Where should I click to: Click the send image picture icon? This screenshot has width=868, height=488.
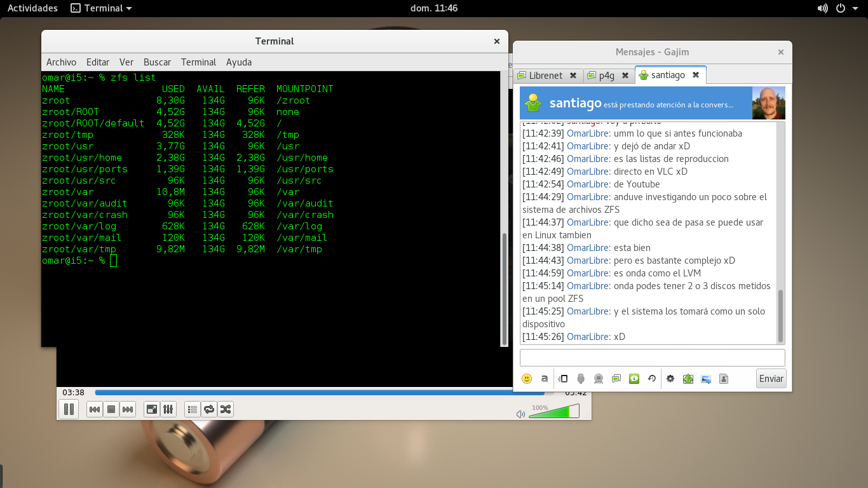click(706, 379)
